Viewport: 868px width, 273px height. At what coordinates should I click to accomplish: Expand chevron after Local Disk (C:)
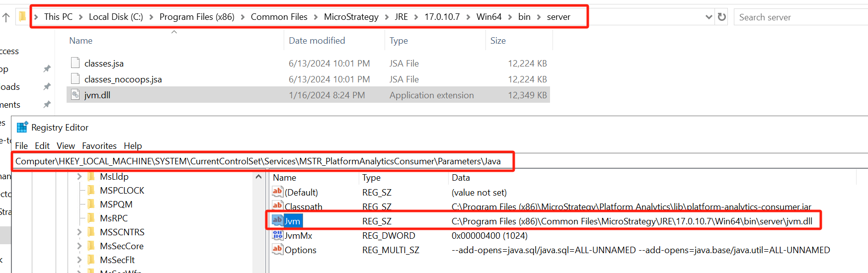click(x=152, y=17)
